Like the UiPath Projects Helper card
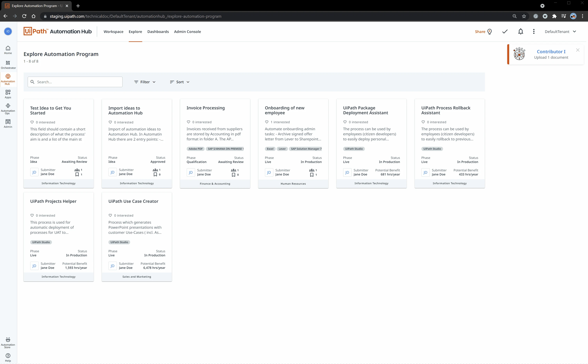The image size is (588, 364). click(32, 215)
